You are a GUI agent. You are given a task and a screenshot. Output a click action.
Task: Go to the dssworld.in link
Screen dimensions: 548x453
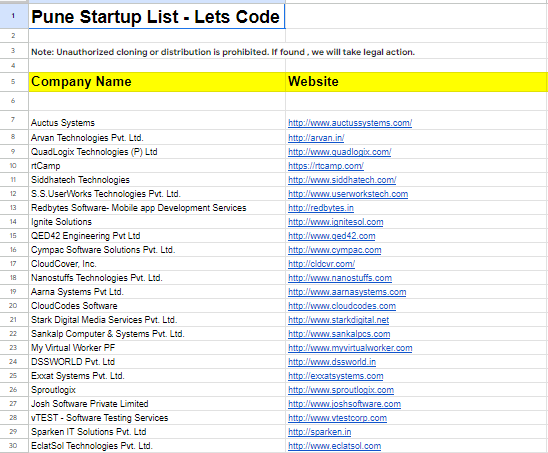[332, 362]
